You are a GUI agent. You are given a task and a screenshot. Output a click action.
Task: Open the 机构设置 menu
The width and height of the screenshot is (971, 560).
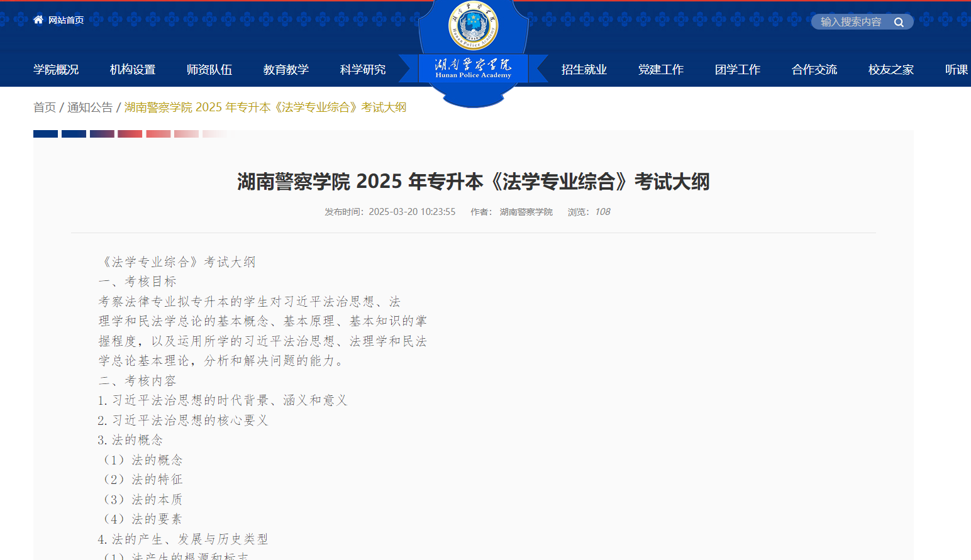click(133, 70)
